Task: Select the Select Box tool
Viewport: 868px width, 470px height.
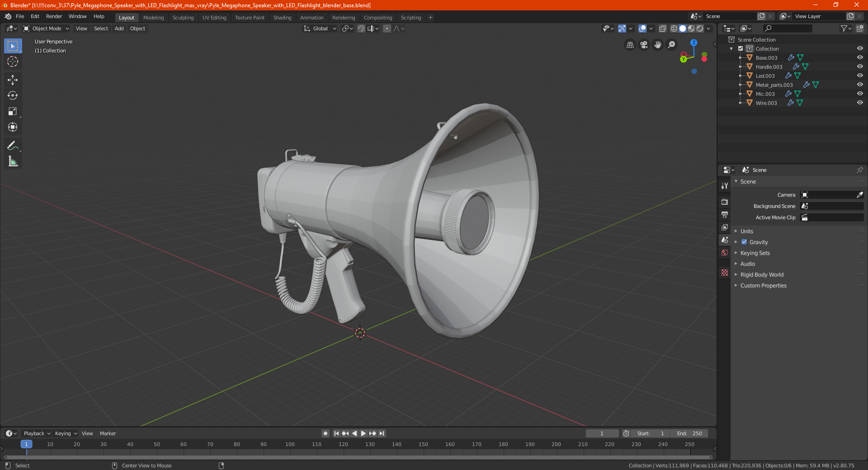Action: tap(13, 46)
